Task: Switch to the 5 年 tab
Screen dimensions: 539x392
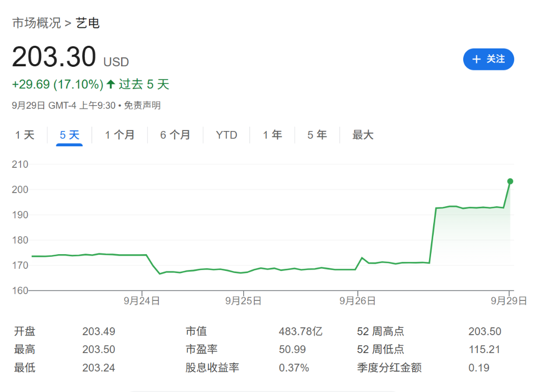Action: (x=317, y=135)
